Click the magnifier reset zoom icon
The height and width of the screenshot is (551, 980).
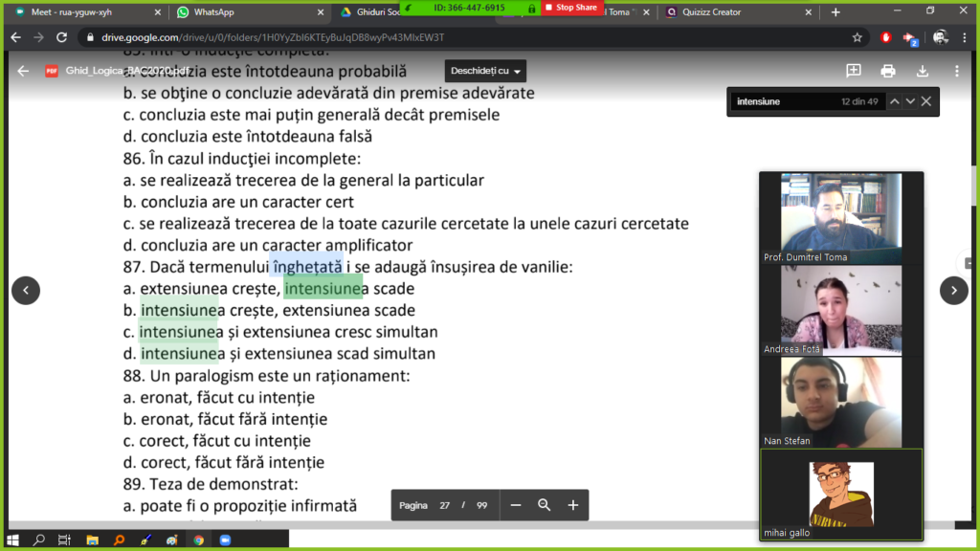pos(545,505)
